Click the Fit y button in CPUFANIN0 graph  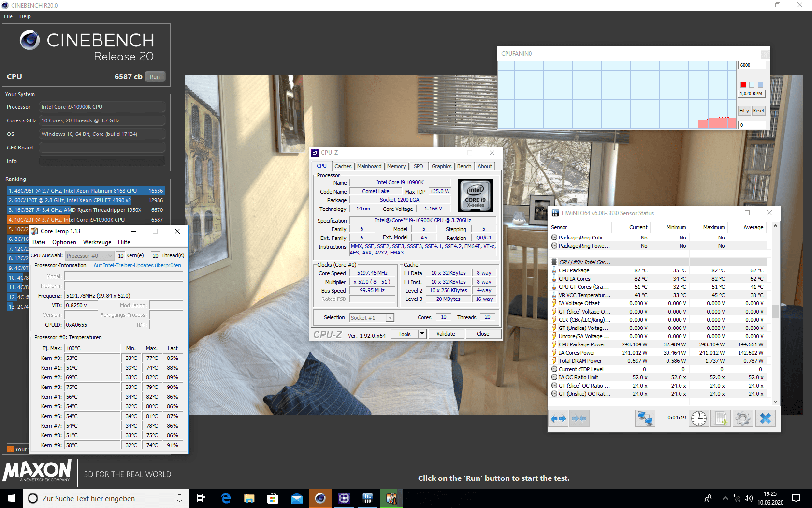pos(744,111)
